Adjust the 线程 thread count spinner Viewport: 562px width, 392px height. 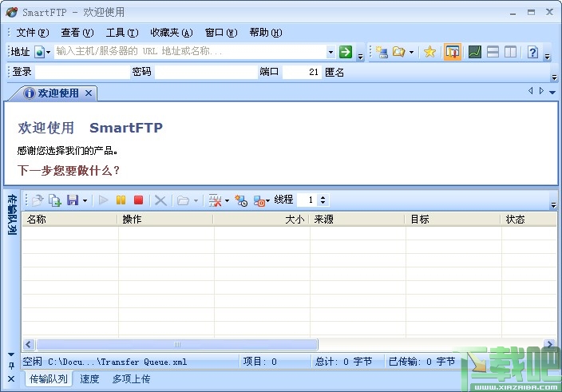point(323,200)
